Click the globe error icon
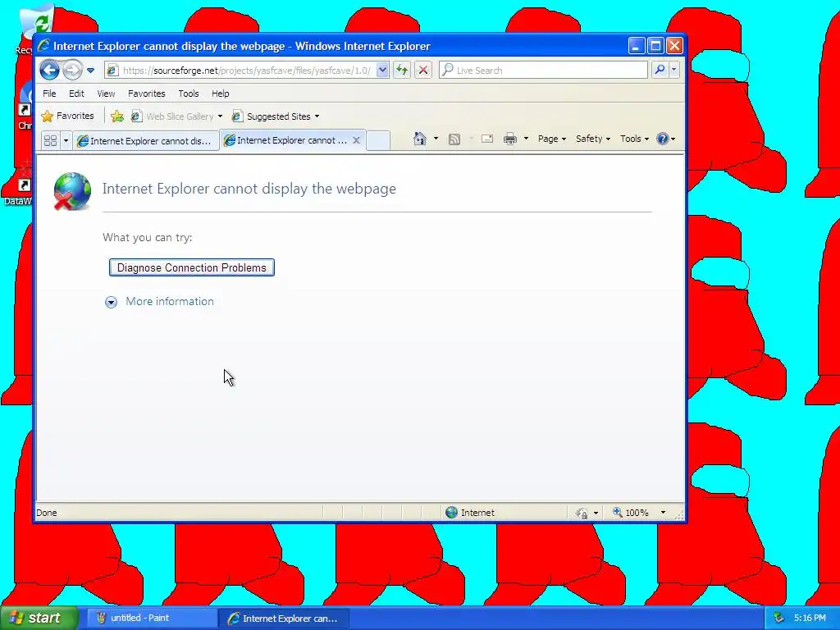Image resolution: width=840 pixels, height=630 pixels. coord(72,190)
